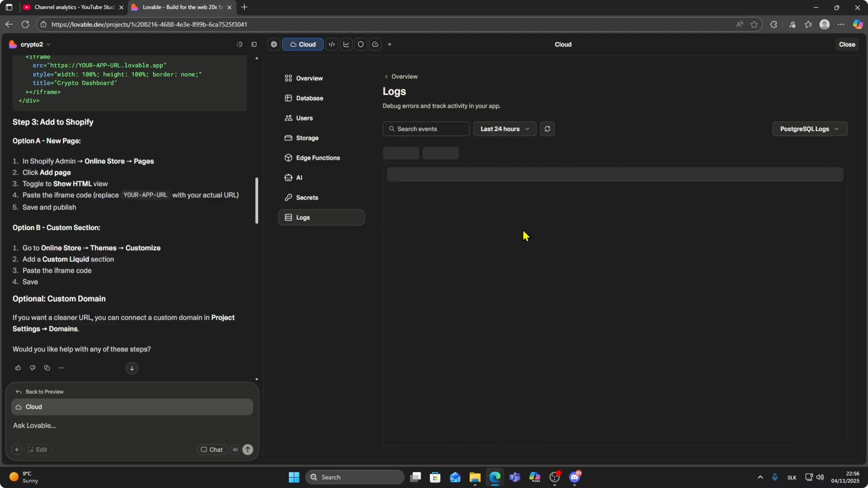868x488 pixels.
Task: Focus the Search events field
Action: tap(426, 129)
